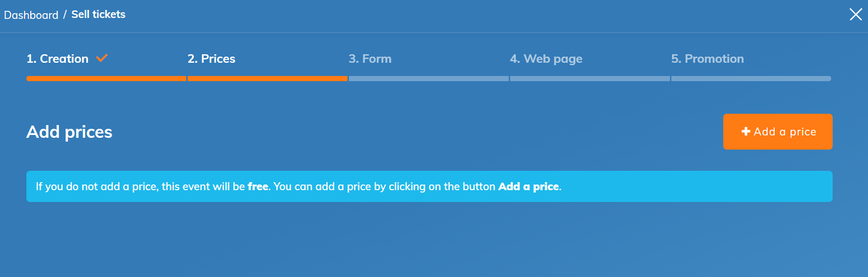The height and width of the screenshot is (277, 868).
Task: Return to the 1. Creation step
Action: [x=58, y=59]
